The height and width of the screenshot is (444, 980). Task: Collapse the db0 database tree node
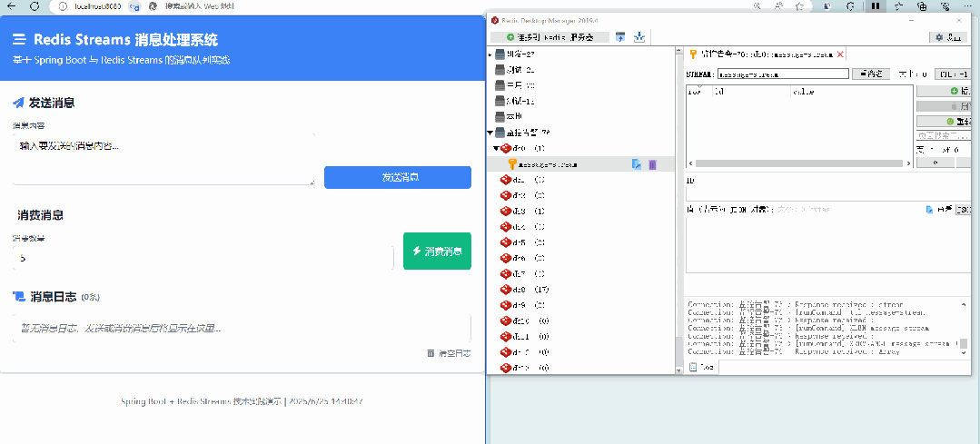[x=497, y=148]
